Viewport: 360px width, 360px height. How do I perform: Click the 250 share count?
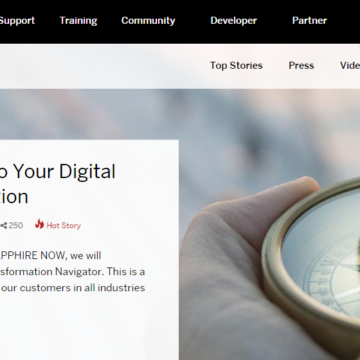(x=16, y=226)
